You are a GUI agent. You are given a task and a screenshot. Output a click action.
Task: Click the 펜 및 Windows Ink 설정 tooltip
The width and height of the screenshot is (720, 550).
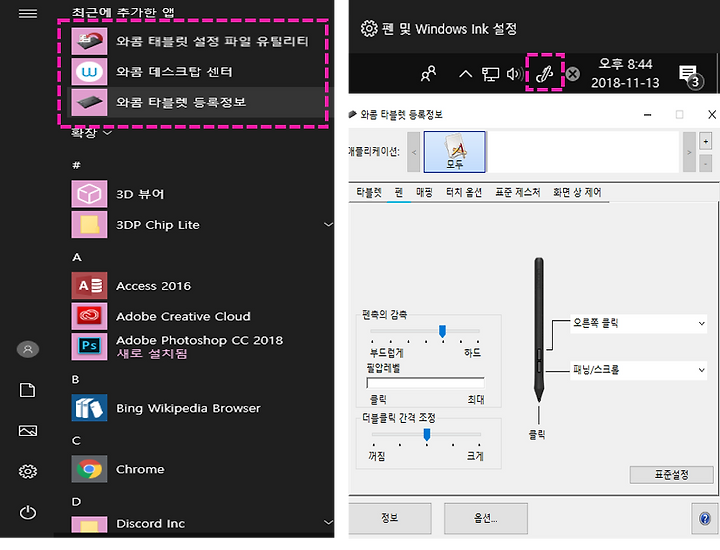click(x=439, y=29)
